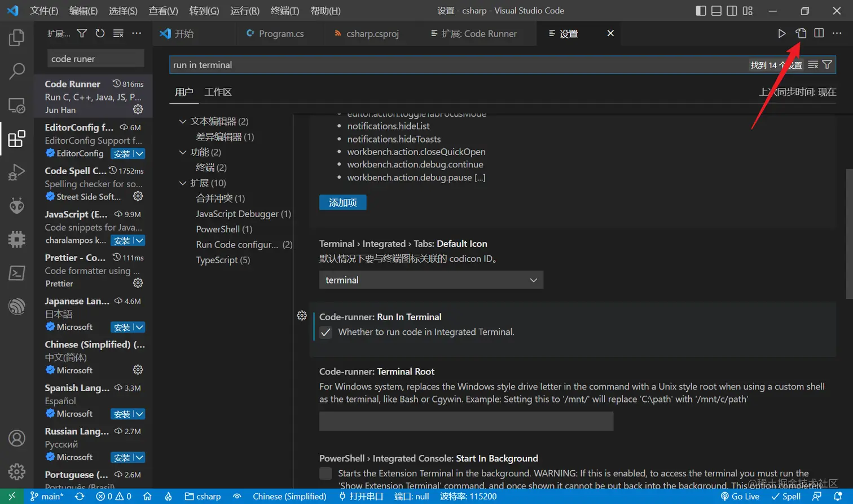Open settings JSON from the editor toolbar
The height and width of the screenshot is (504, 853).
801,34
